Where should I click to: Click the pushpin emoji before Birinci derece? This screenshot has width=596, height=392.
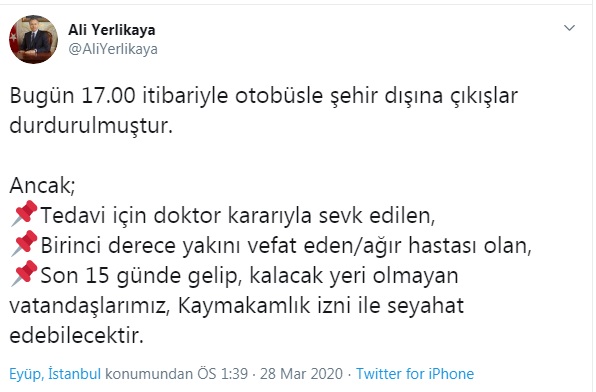click(x=24, y=244)
